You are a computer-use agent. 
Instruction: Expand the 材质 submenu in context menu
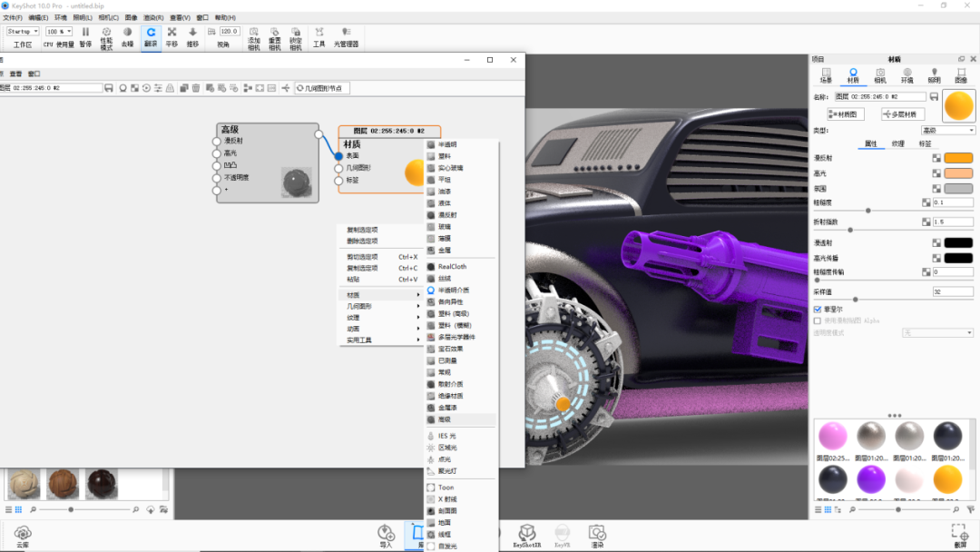coord(380,295)
